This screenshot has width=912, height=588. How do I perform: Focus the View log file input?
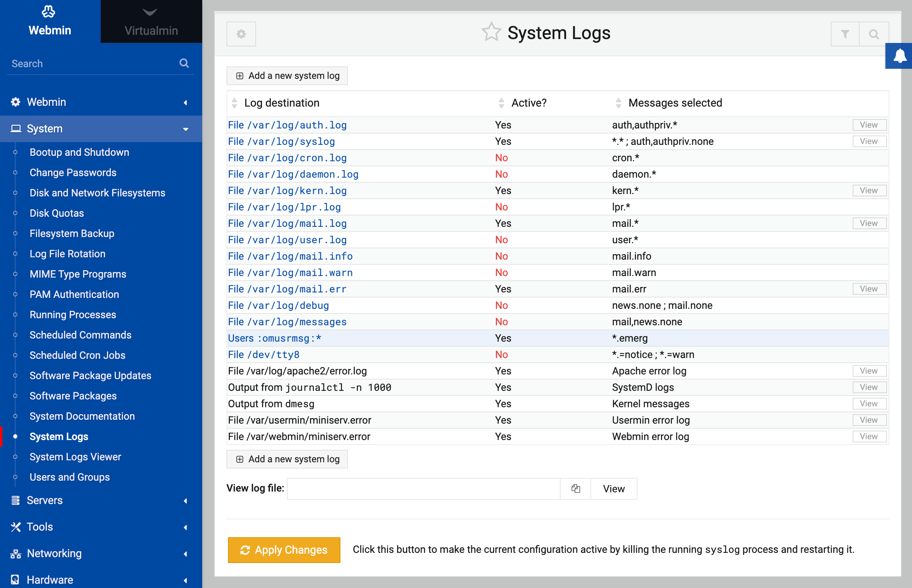(x=424, y=488)
